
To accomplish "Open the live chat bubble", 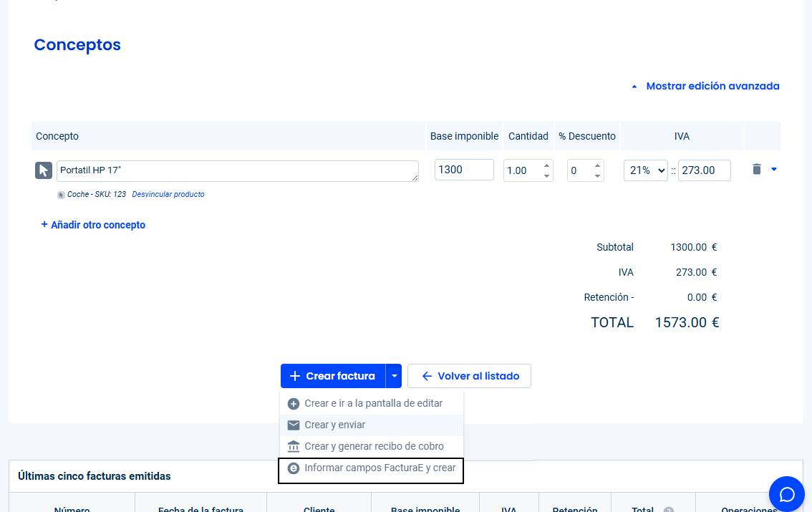I will pyautogui.click(x=787, y=494).
